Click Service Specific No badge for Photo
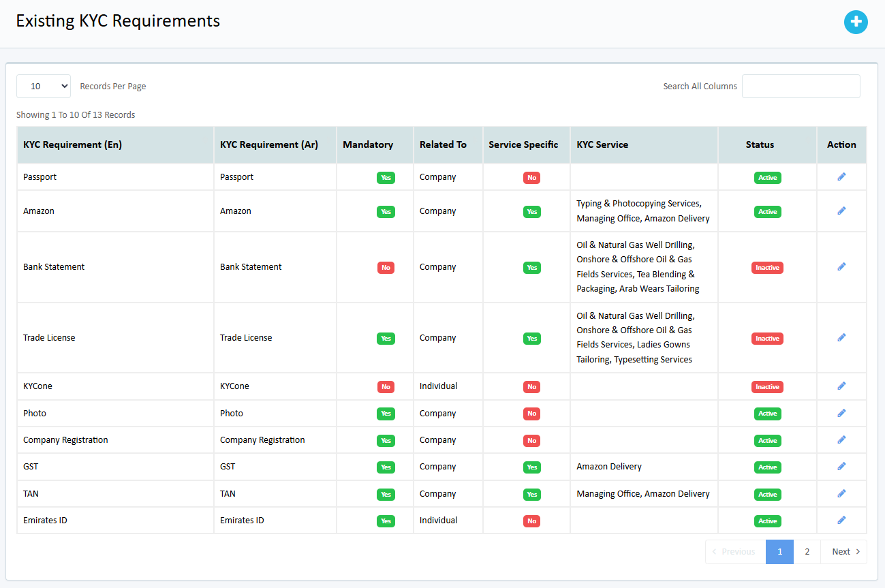The height and width of the screenshot is (588, 885). click(532, 414)
